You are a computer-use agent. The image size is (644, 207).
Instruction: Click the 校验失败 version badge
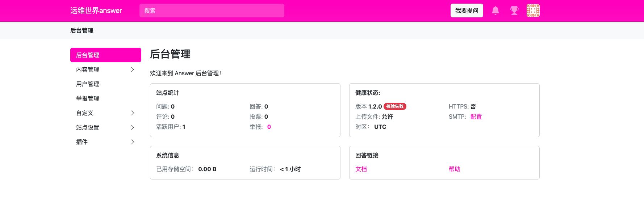pyautogui.click(x=395, y=106)
